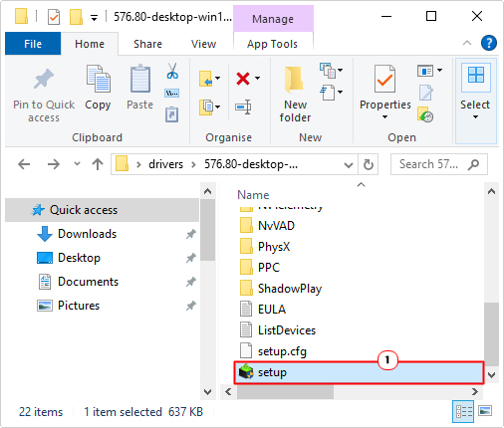504x428 pixels.
Task: Click the Copy path icon
Action: [x=172, y=94]
